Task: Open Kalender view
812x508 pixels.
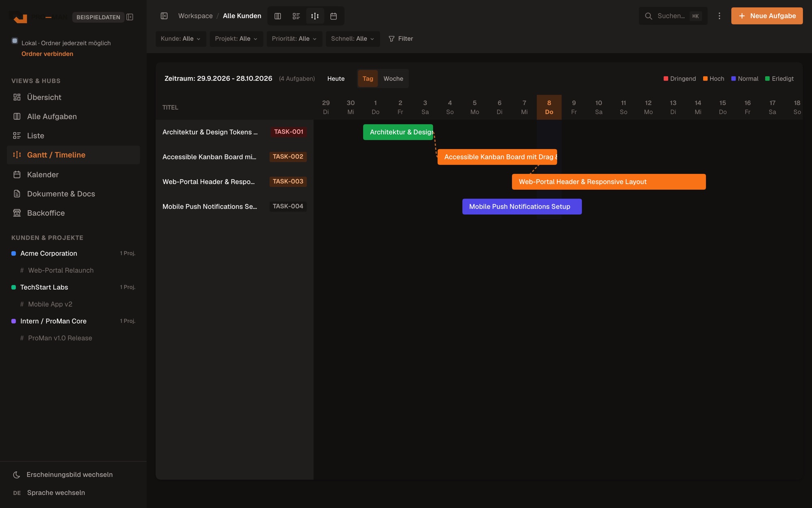Action: tap(73, 175)
